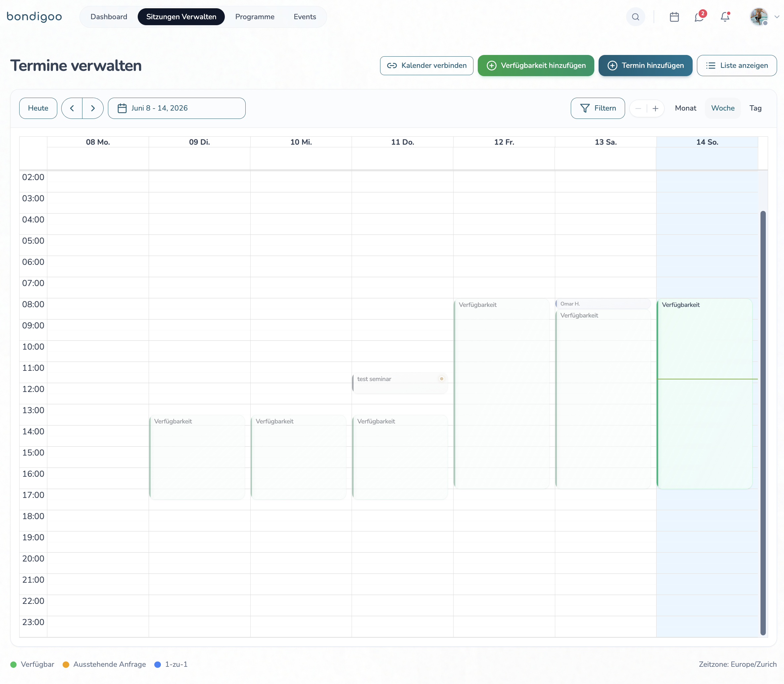Click Liste anzeigen button
Screen dimensions: 784x684
(737, 66)
